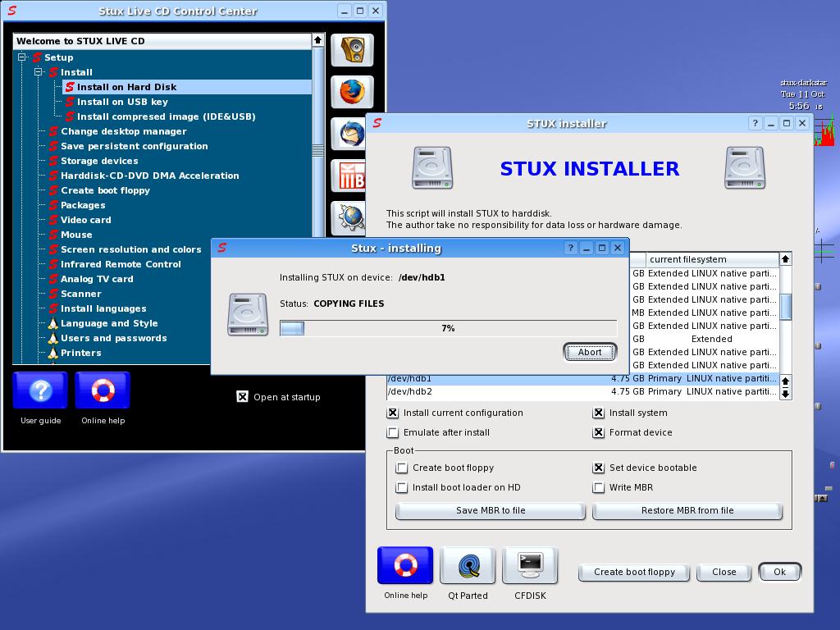The height and width of the screenshot is (630, 840).
Task: Open Change desktop manager entry
Action: click(x=123, y=131)
